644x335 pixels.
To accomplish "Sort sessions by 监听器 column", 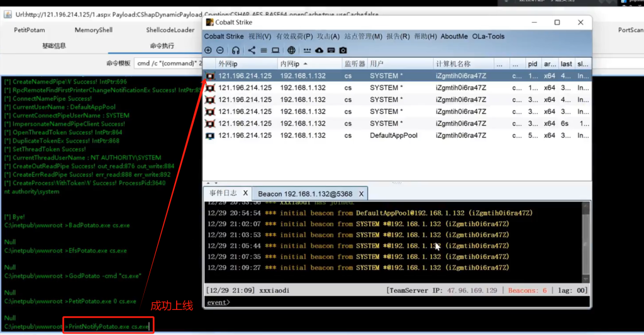I will click(x=355, y=64).
